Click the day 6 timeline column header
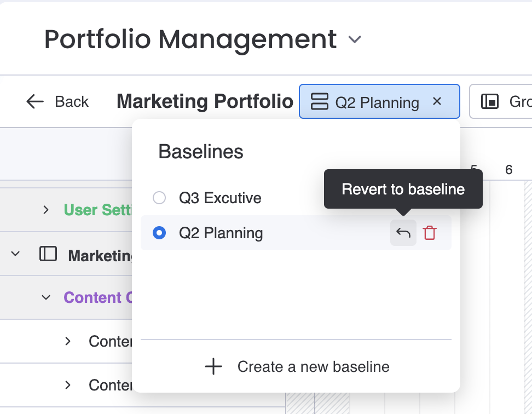532x414 pixels. pyautogui.click(x=508, y=170)
